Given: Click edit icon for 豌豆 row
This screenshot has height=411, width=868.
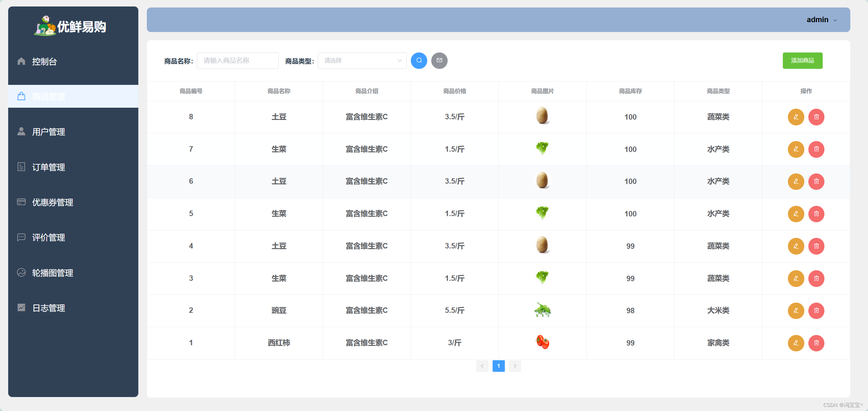Looking at the screenshot, I should pos(796,310).
